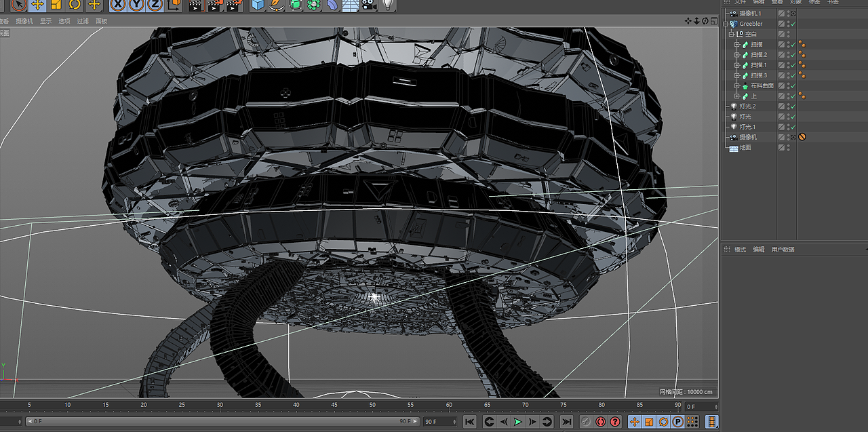This screenshot has height=432, width=868.
Task: Expand the 扫描.1 sweep object
Action: click(738, 65)
